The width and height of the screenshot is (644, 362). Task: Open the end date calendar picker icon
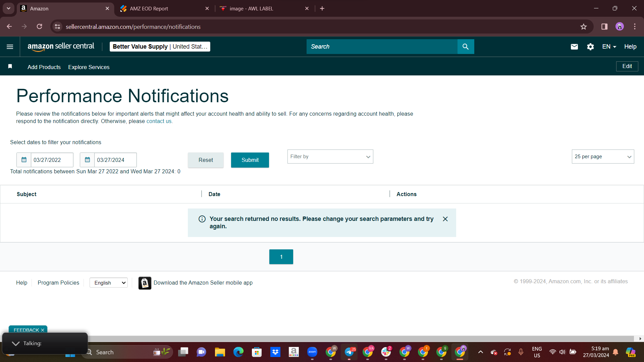click(x=87, y=160)
